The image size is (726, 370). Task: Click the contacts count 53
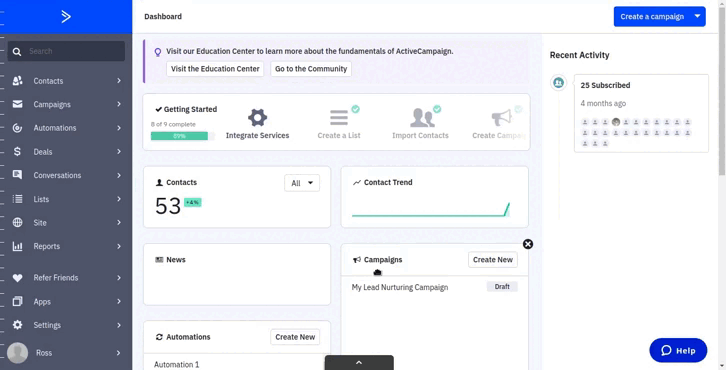(168, 206)
